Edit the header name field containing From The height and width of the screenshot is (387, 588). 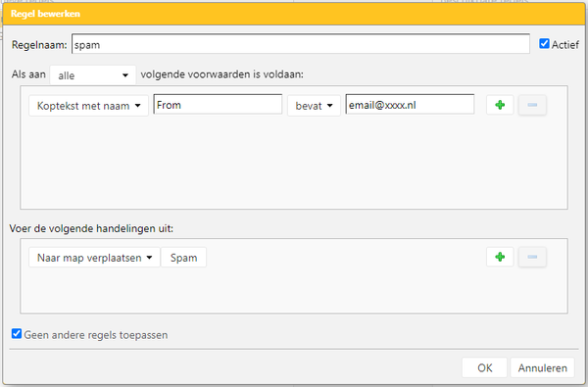[218, 105]
